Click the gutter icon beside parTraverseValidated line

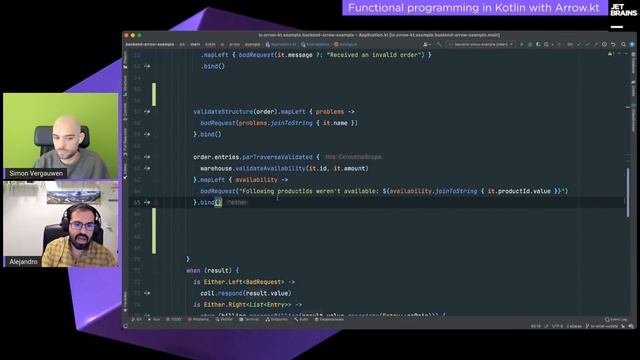point(147,157)
